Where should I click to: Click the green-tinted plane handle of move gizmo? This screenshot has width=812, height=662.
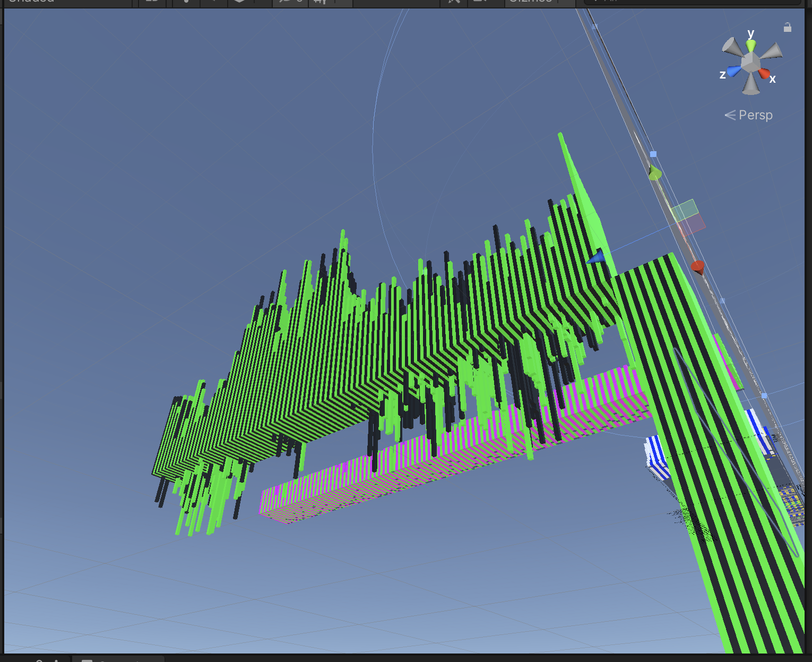[x=685, y=210]
